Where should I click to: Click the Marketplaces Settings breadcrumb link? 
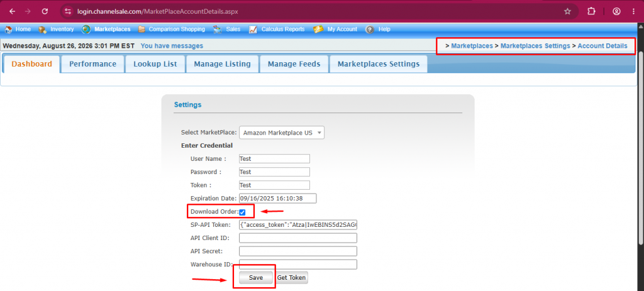(535, 45)
